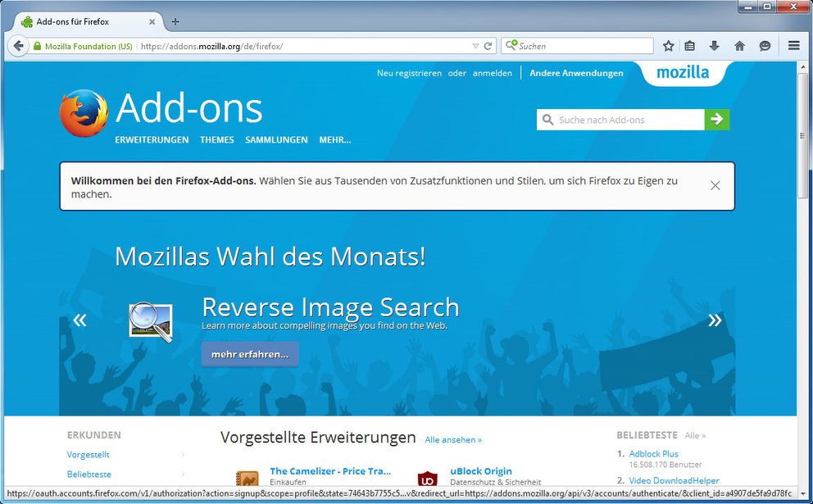The width and height of the screenshot is (813, 504).
Task: Maximize the Firefox window
Action: click(x=767, y=7)
